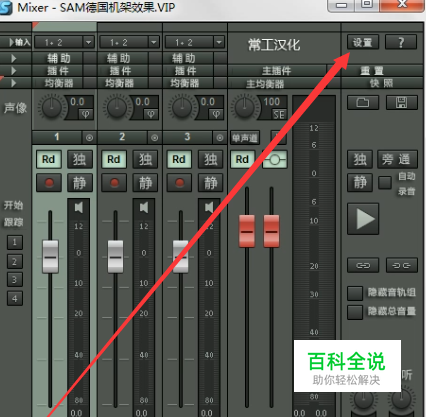The width and height of the screenshot is (426, 417).
Task: Open channel 3 input dropdown
Action: [x=219, y=42]
